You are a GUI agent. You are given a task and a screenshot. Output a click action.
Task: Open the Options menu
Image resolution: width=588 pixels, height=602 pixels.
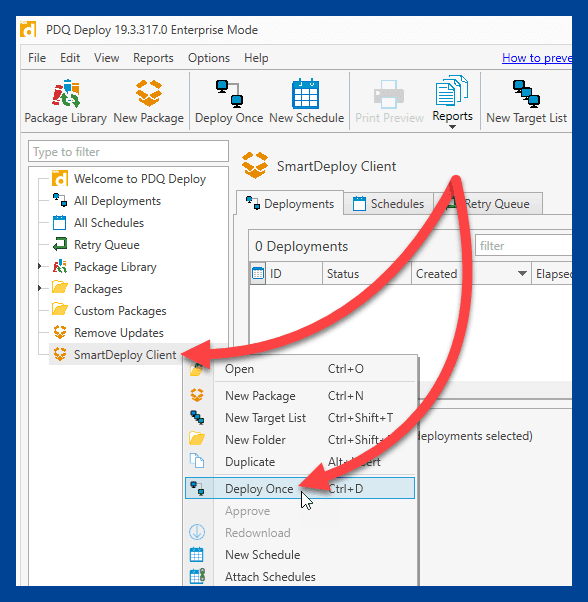209,58
